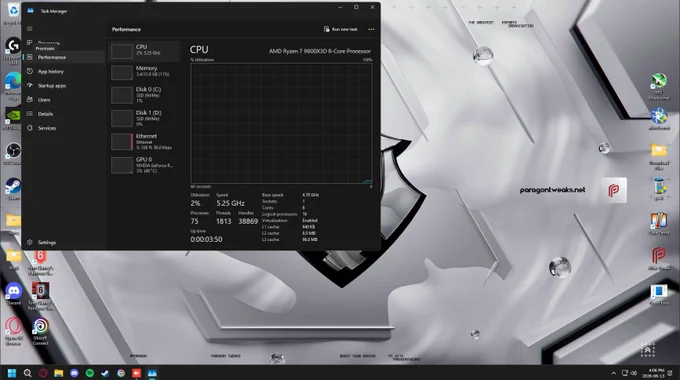Open the Services page
This screenshot has width=680, height=380.
[x=63, y=128]
